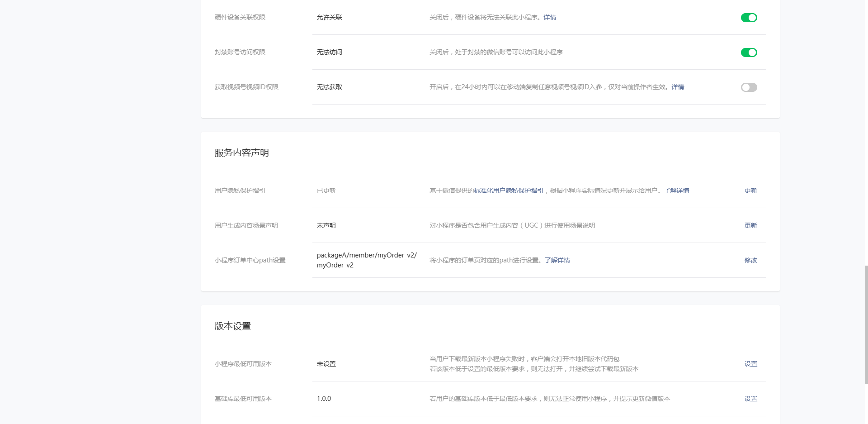Click the vertical page scrollbar thumb
Image resolution: width=868 pixels, height=424 pixels.
tap(866, 325)
